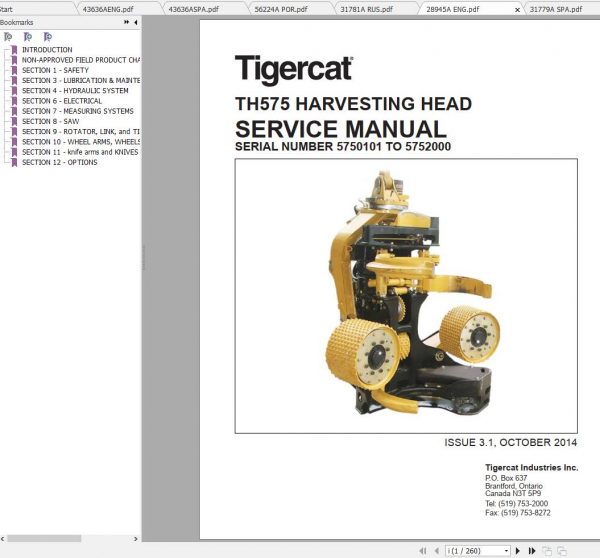
Task: Click the next view icon in the status bar
Action: (x=562, y=551)
